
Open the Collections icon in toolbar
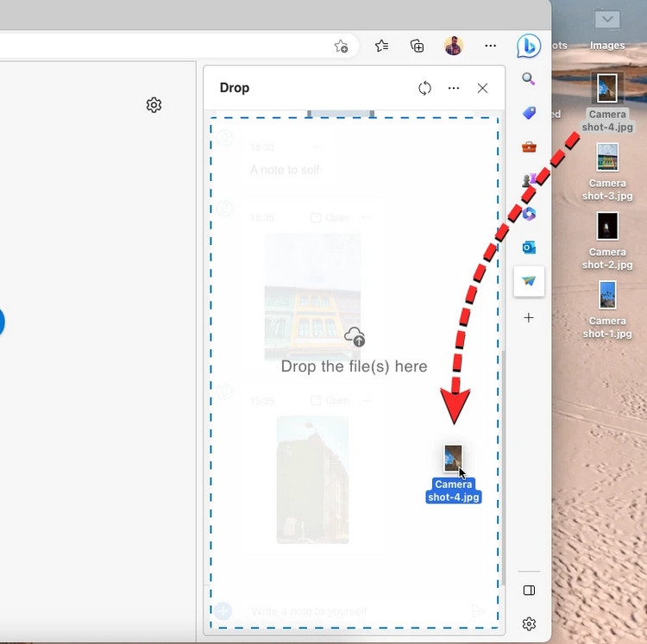click(x=418, y=46)
